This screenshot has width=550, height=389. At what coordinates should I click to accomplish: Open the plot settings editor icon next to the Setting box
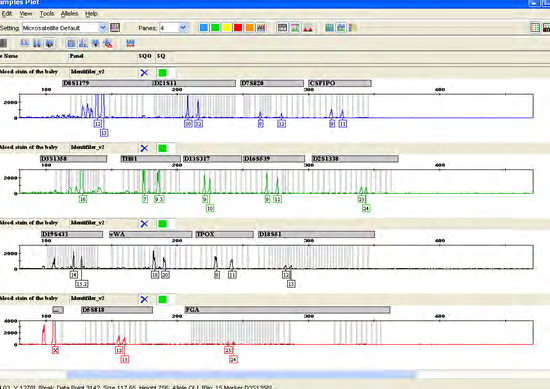115,27
